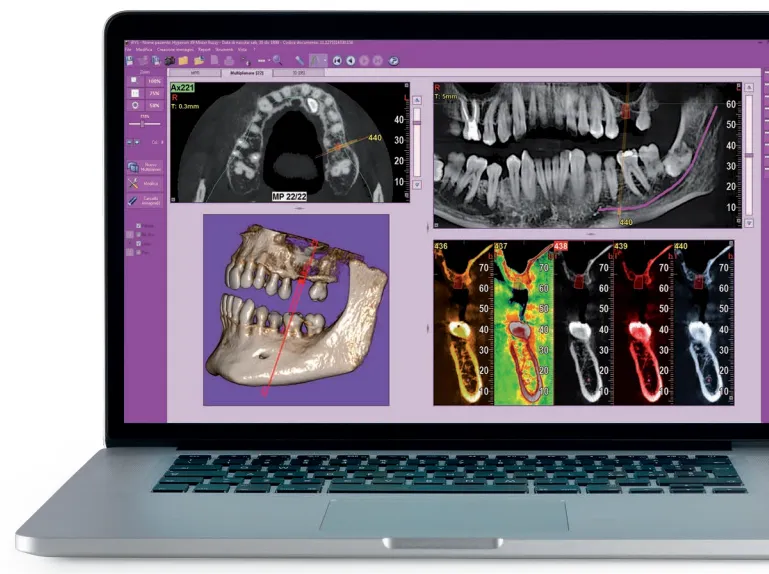Image resolution: width=769 pixels, height=574 pixels.
Task: Go to first slice using skip-back icon
Action: point(338,61)
